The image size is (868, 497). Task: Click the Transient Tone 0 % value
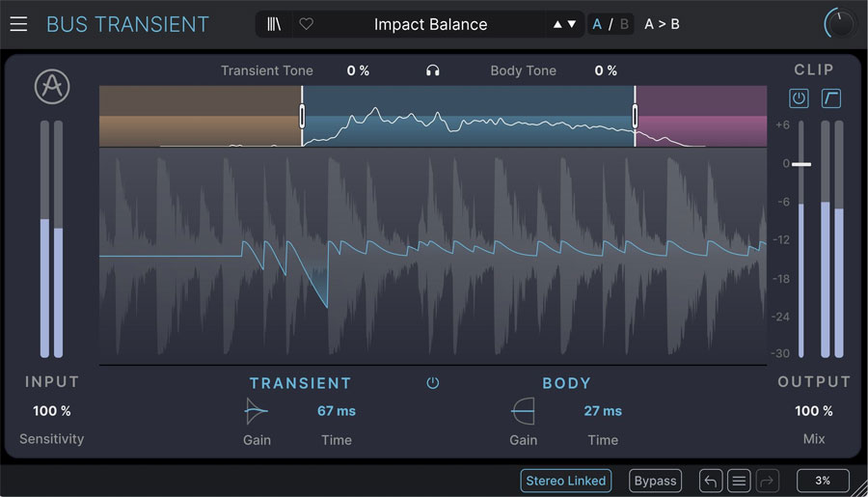click(358, 70)
